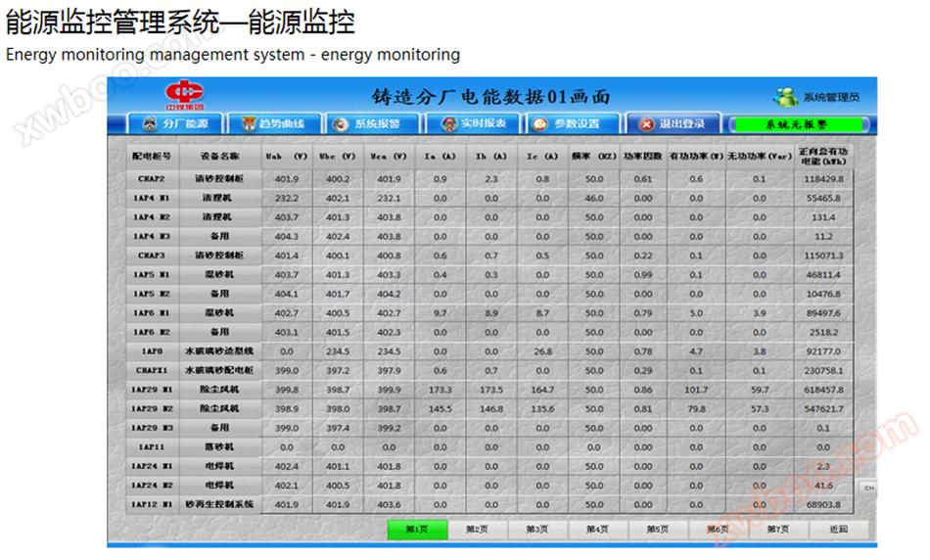Click device name 砂再生控制系统

(x=219, y=505)
